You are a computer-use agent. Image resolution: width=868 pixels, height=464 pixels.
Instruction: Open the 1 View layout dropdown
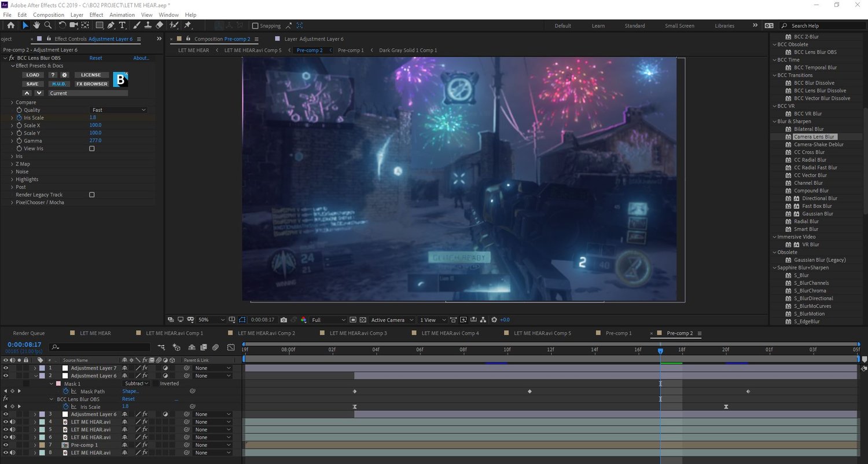pos(432,320)
